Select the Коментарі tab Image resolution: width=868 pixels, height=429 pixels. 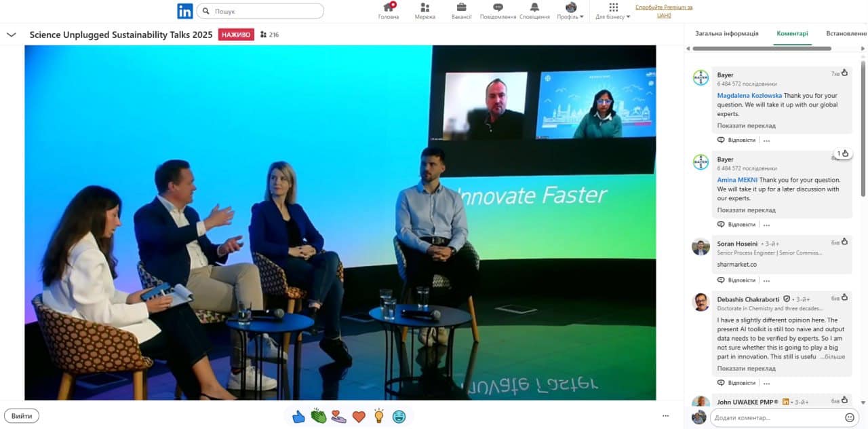792,33
